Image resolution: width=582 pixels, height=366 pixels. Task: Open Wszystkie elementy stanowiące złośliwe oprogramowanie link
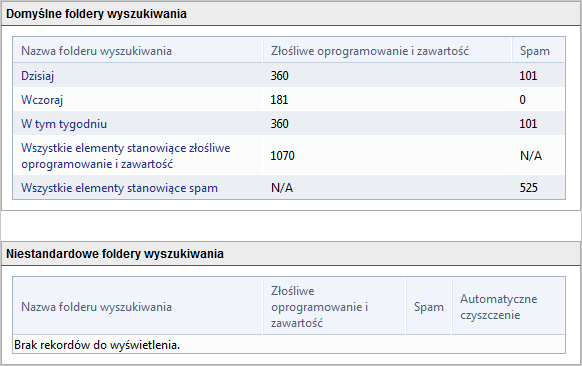click(x=125, y=156)
